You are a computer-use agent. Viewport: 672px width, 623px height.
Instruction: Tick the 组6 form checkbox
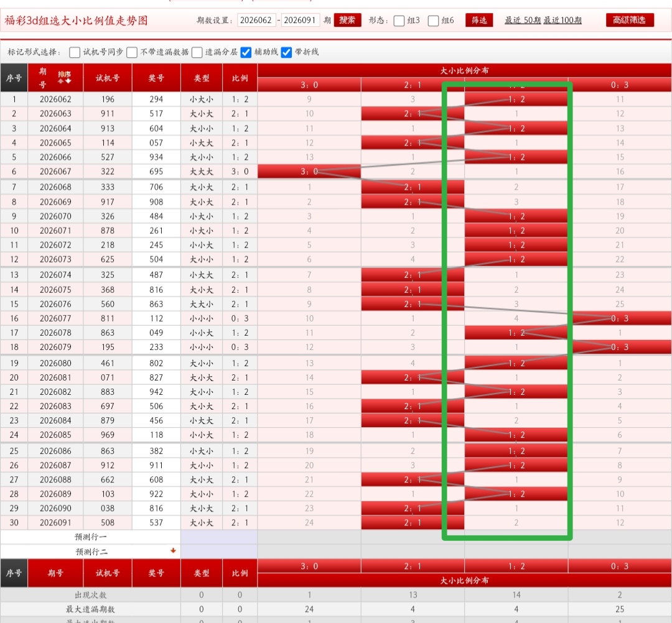coord(434,21)
